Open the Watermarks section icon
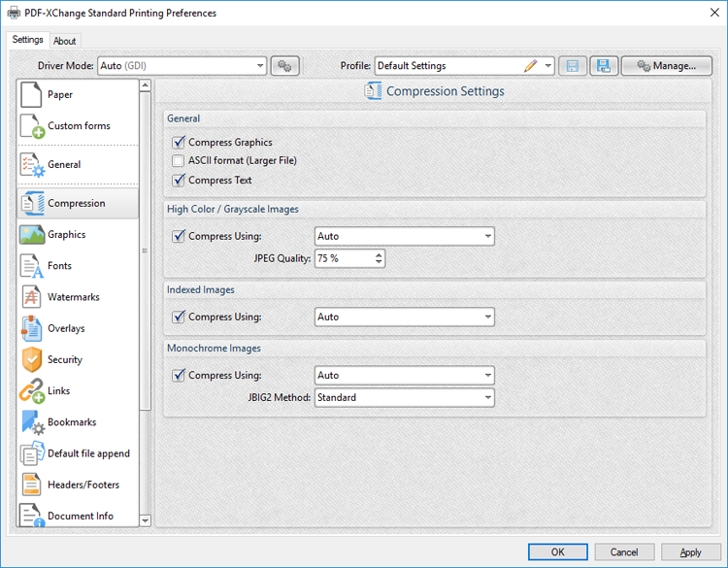Image resolution: width=728 pixels, height=568 pixels. 32,297
